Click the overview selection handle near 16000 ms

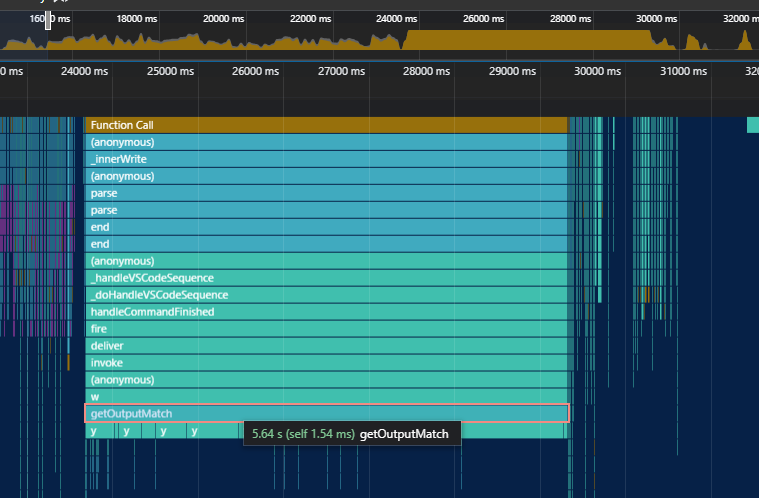coord(48,21)
